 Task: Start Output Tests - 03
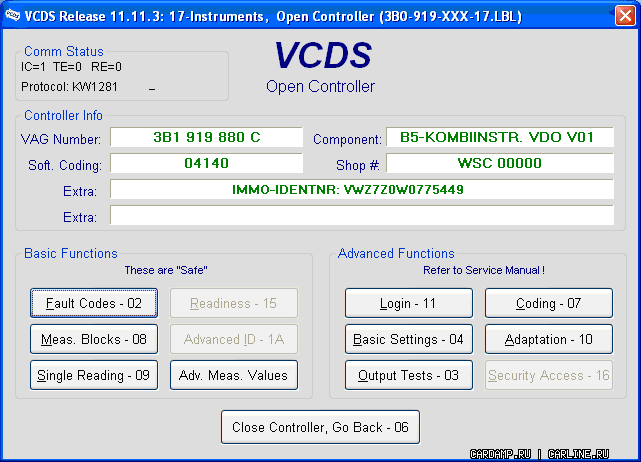click(x=408, y=375)
